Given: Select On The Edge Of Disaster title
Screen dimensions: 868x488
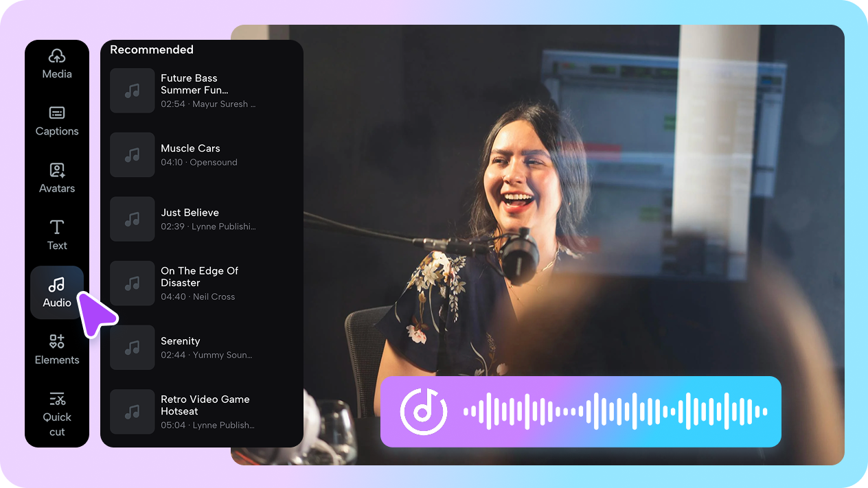Looking at the screenshot, I should [x=199, y=277].
